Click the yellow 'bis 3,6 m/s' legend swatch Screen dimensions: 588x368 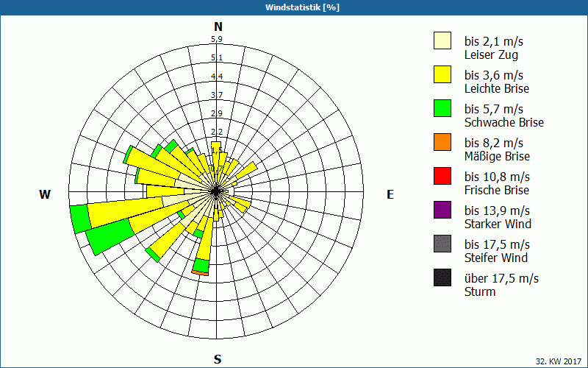442,74
